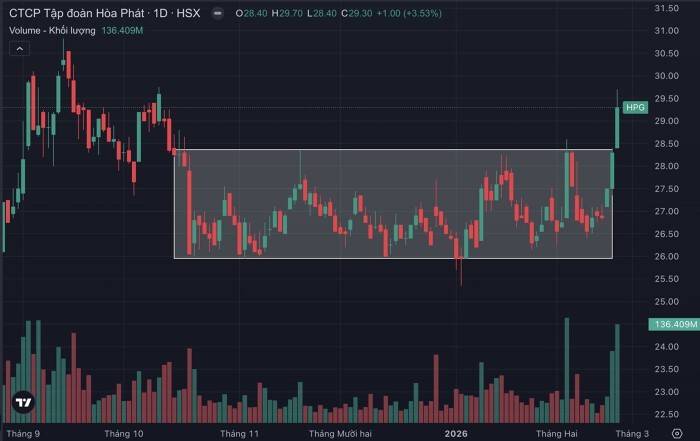Select the gray rectangle drawing on chart
This screenshot has height=441, width=700.
pyautogui.click(x=393, y=204)
